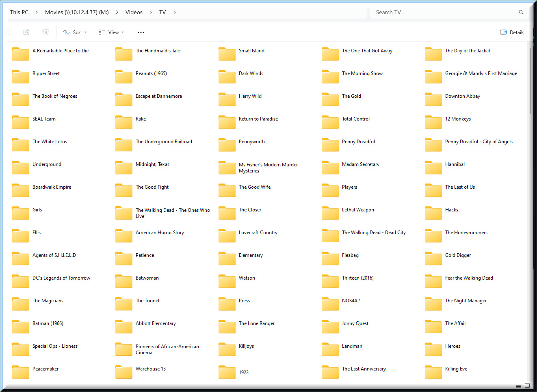537x392 pixels.
Task: Go to Movies (M:) drive in breadcrumb
Action: pos(77,12)
